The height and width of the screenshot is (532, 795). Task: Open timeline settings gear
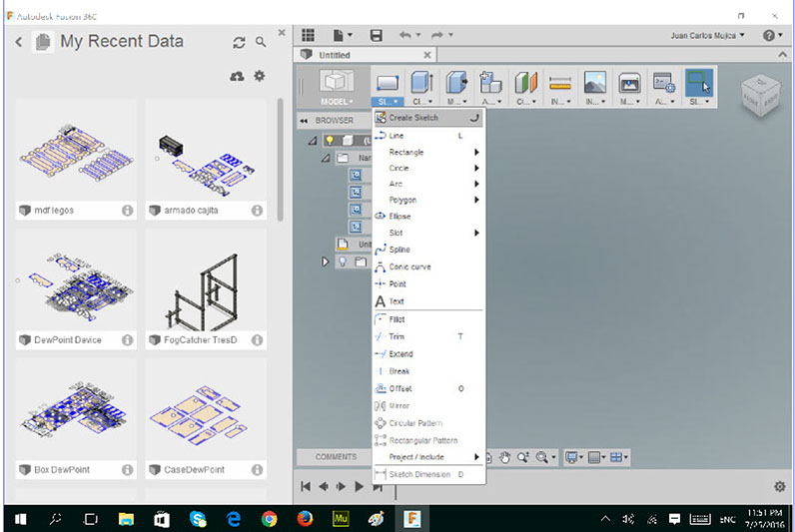point(780,487)
